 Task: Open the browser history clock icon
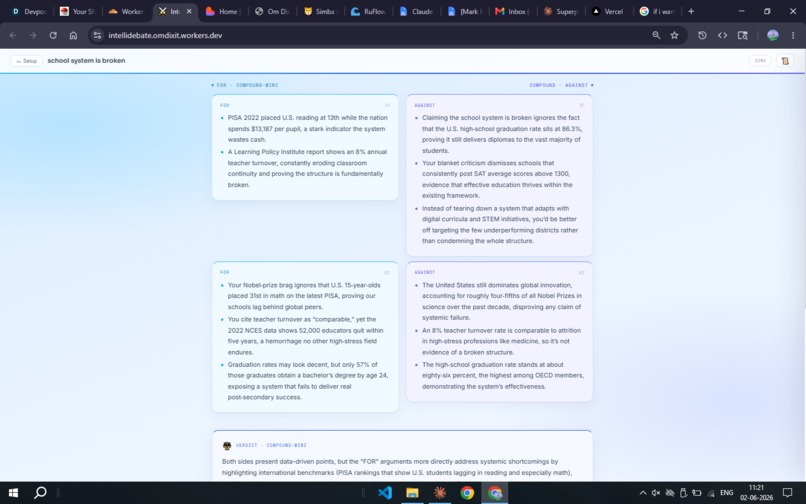click(702, 35)
